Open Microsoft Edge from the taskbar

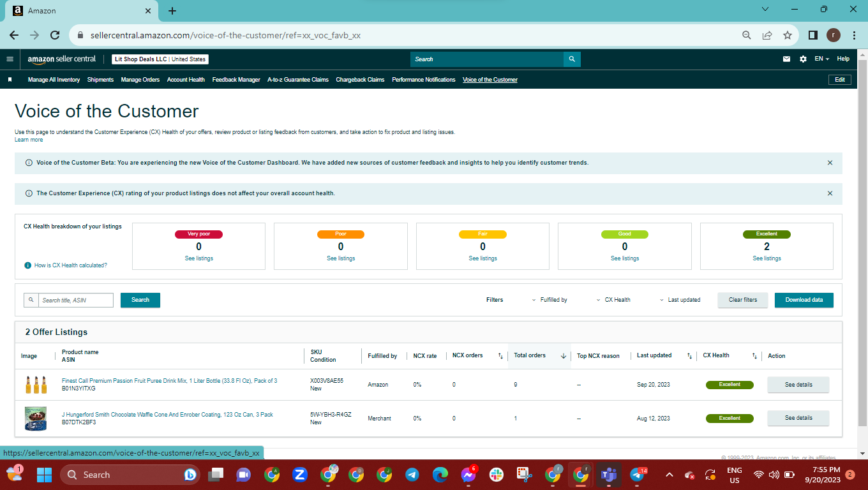[440, 475]
